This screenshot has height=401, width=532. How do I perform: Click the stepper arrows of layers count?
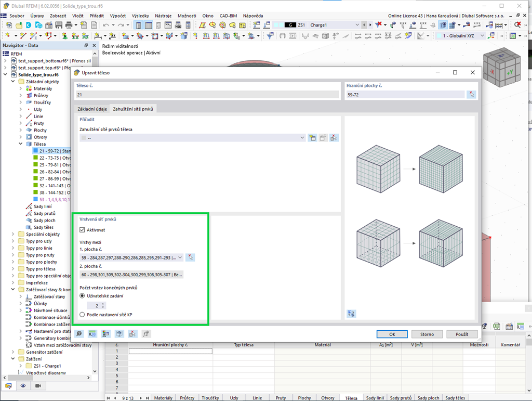click(x=103, y=306)
